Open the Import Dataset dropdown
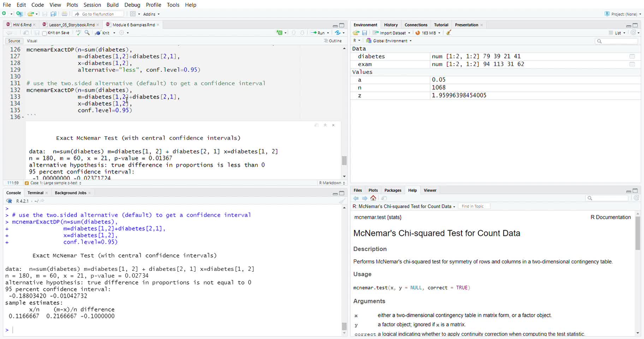This screenshot has height=339, width=644. [x=392, y=33]
